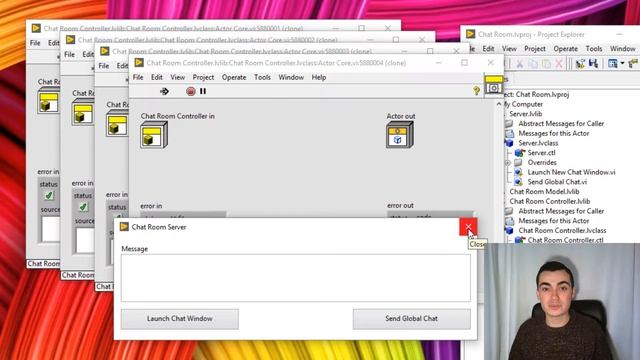Open dropdown arrow beside Filter View icon
The width and height of the screenshot is (640, 360).
click(x=622, y=63)
